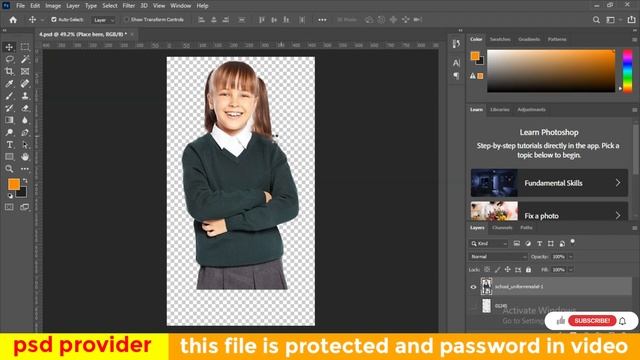Screen dimensions: 640x360
Task: Switch to the Channels tab
Action: 502,228
